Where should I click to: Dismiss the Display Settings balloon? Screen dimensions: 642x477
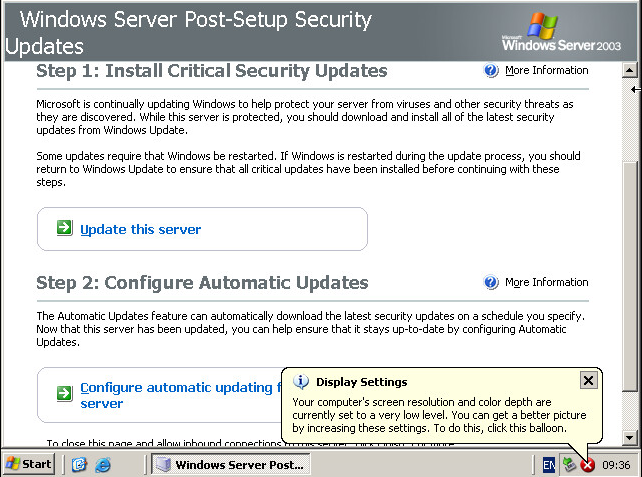pyautogui.click(x=588, y=380)
